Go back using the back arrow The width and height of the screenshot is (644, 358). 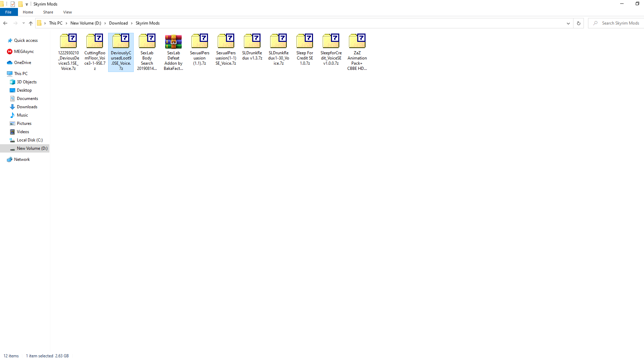(x=5, y=23)
